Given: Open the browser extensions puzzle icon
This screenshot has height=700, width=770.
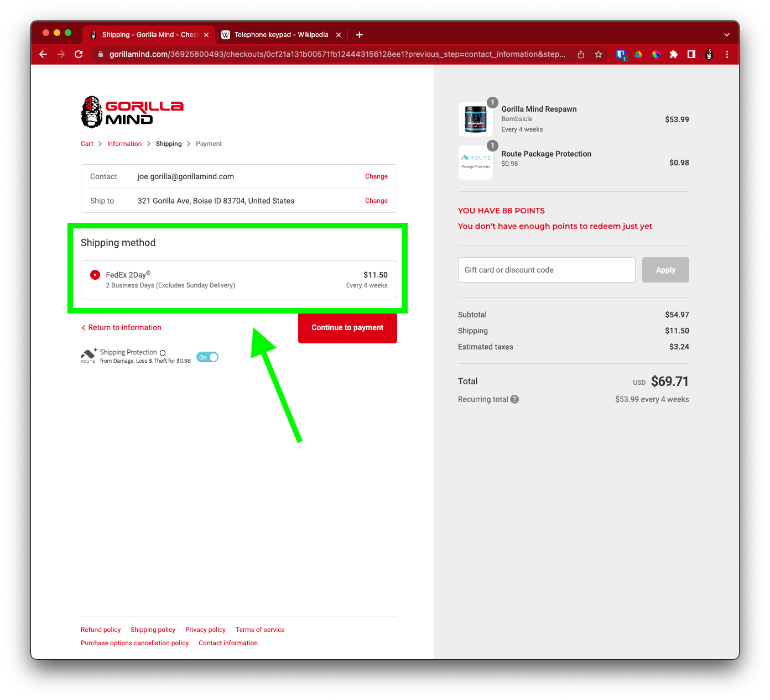Looking at the screenshot, I should pos(673,54).
